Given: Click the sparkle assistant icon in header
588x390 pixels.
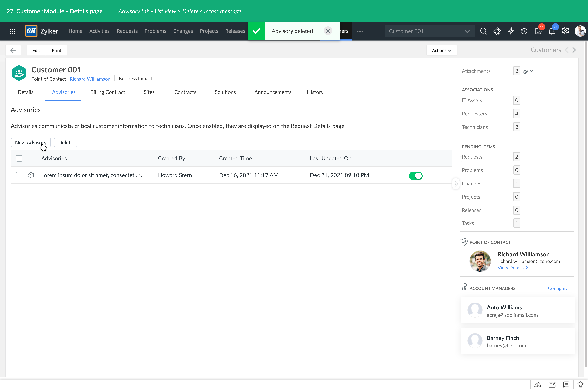Looking at the screenshot, I should (x=497, y=31).
